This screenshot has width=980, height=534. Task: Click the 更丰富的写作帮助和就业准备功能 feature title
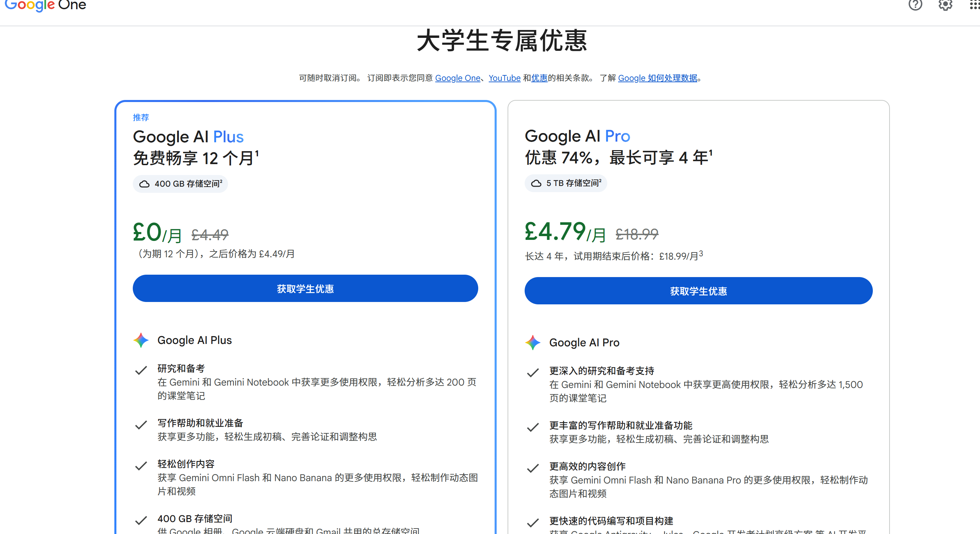[x=621, y=425]
